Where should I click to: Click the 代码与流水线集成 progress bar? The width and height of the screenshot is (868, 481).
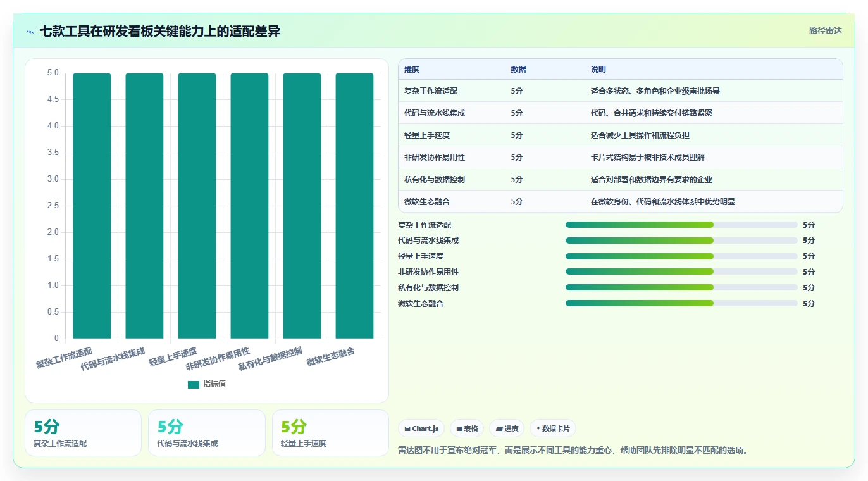click(681, 240)
